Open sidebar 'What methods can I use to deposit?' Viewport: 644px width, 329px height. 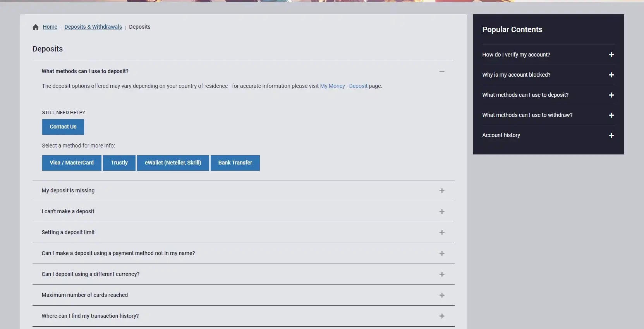pos(525,95)
